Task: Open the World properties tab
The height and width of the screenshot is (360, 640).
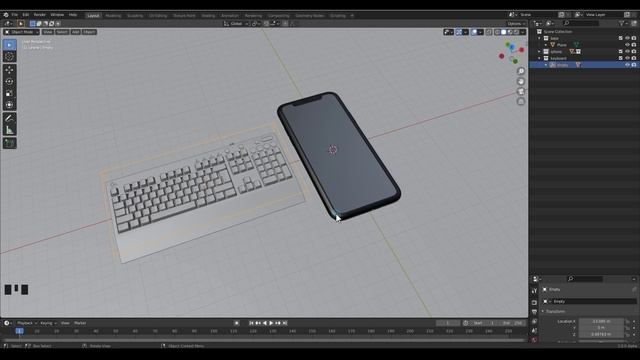Action: click(534, 340)
